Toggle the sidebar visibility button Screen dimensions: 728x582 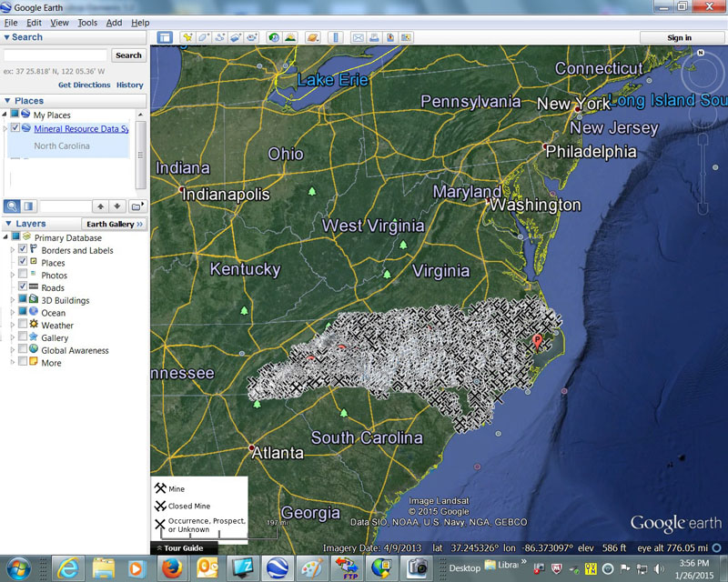(165, 37)
